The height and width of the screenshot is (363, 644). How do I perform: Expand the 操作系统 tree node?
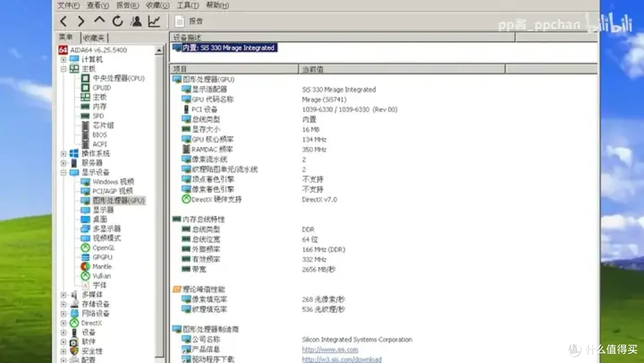(64, 154)
